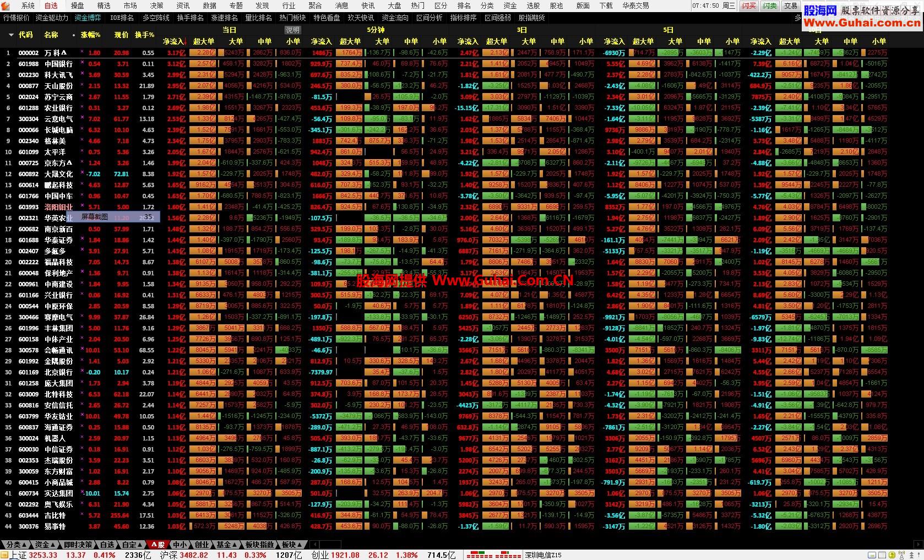Sort by the 现价 column header

(x=121, y=35)
